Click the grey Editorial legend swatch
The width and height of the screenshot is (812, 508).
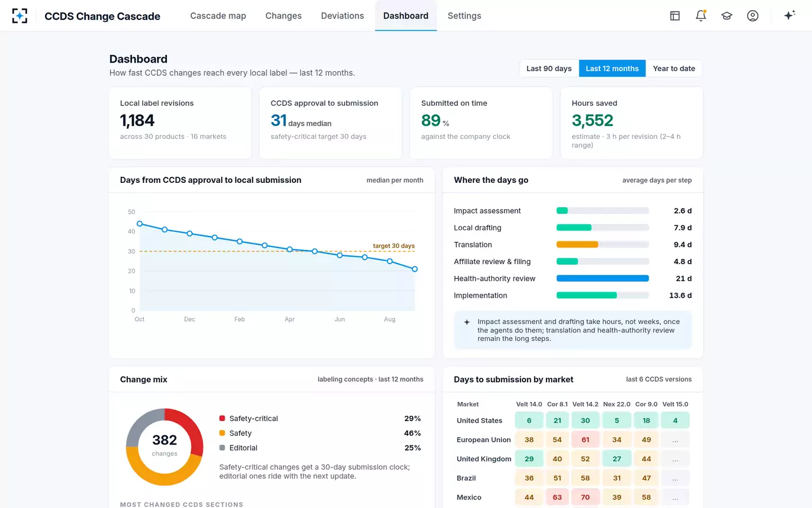(222, 448)
